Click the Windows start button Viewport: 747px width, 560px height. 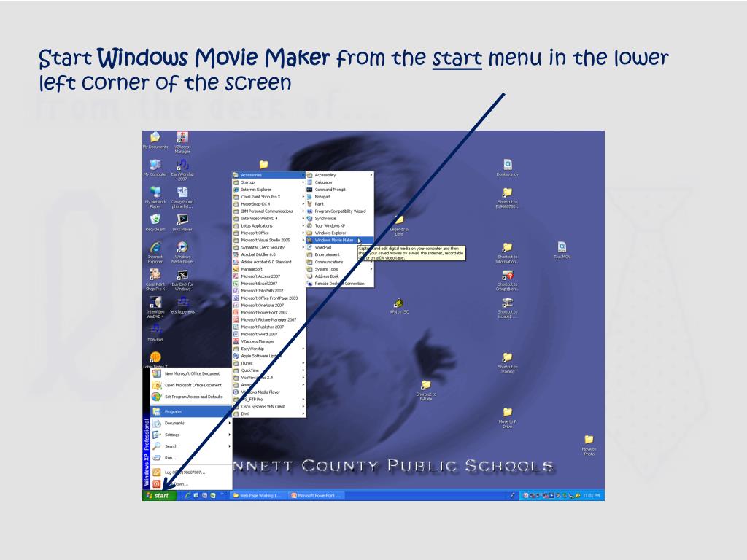[x=160, y=496]
